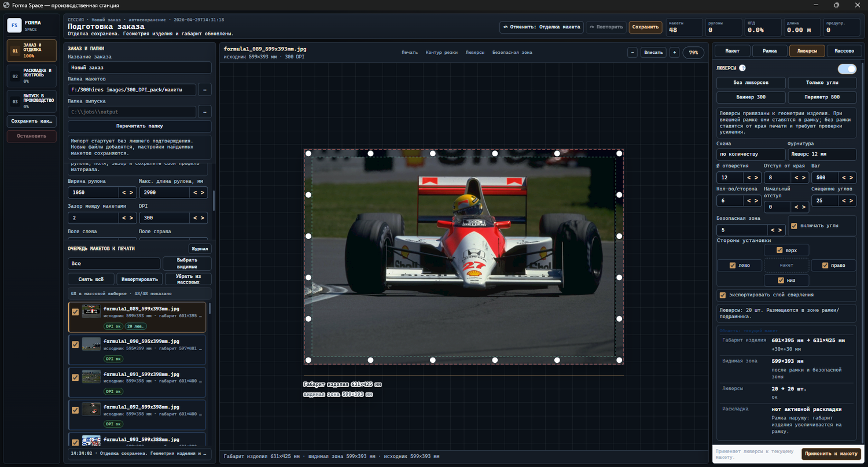The width and height of the screenshot is (868, 467).
Task: Uncheck экспортировать слой сверления
Action: tap(722, 295)
